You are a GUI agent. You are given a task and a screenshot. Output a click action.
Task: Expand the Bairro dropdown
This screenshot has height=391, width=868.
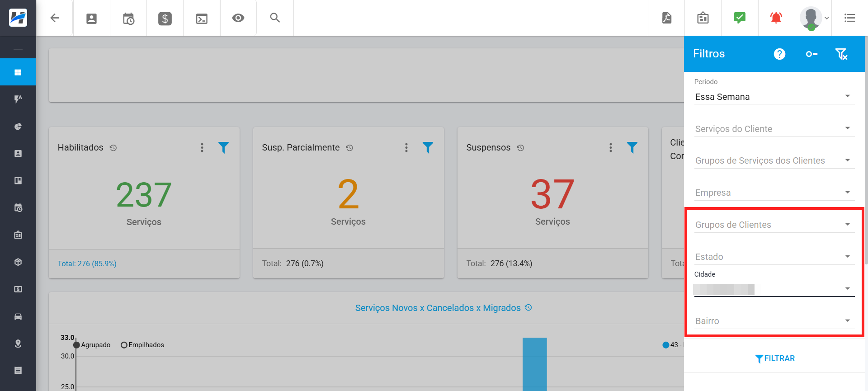(x=774, y=321)
